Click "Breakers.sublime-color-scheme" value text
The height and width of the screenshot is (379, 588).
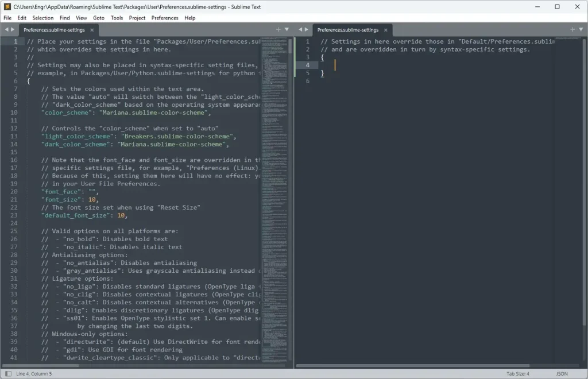[177, 136]
